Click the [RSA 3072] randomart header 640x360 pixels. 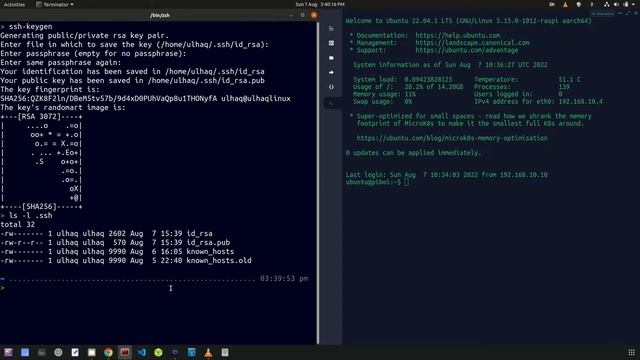tap(41, 117)
